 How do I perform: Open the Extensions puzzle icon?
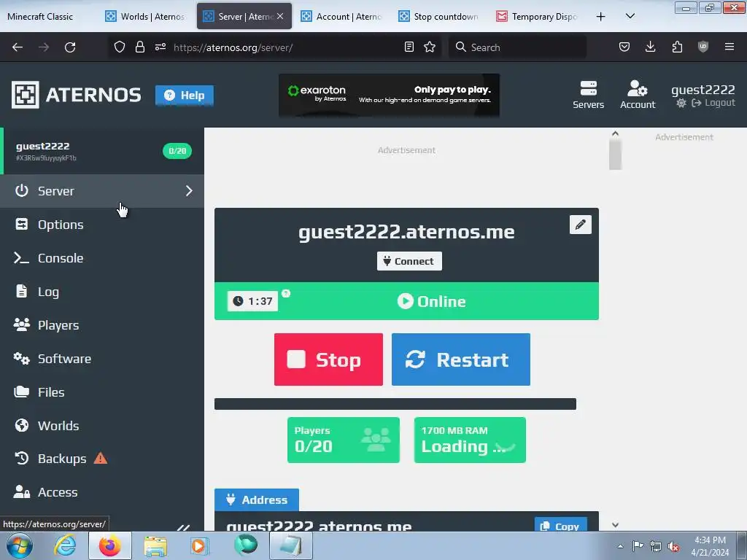(x=677, y=47)
